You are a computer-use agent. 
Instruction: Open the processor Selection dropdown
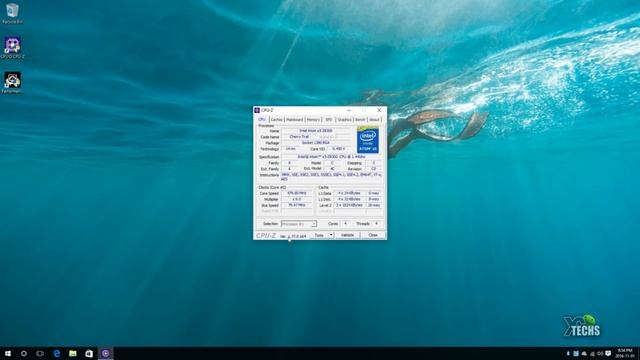(x=299, y=224)
